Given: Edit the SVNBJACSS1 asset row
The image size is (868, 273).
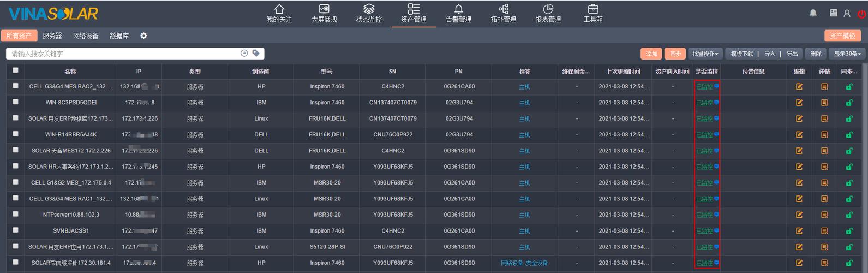Looking at the screenshot, I should pyautogui.click(x=799, y=231).
